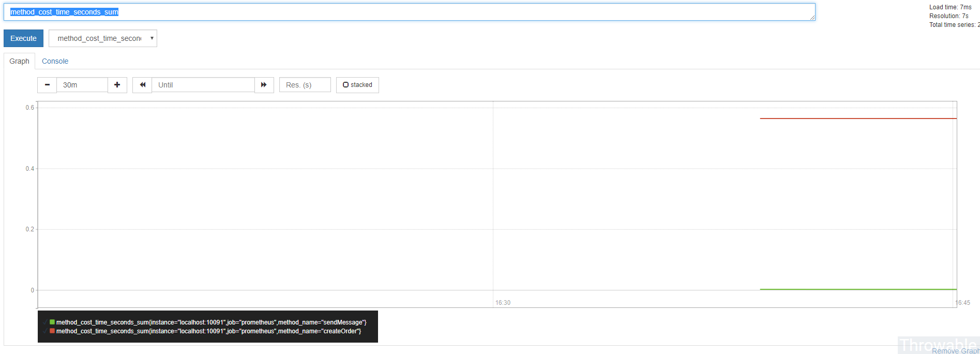Open the metric name dropdown
The image size is (980, 354).
(103, 38)
